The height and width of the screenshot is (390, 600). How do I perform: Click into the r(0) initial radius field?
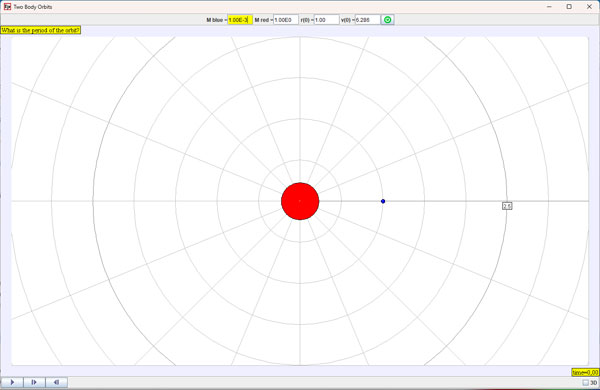tap(326, 20)
